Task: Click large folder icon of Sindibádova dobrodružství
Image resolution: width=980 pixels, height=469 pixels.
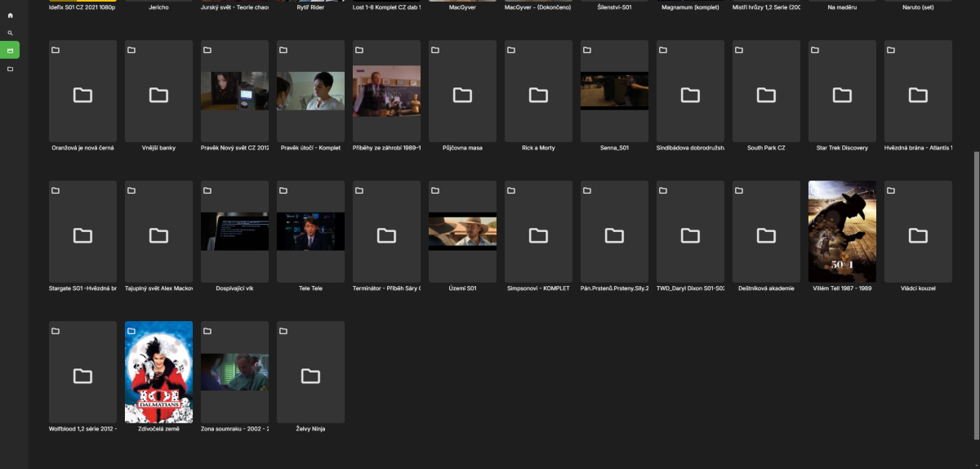Action: click(690, 95)
